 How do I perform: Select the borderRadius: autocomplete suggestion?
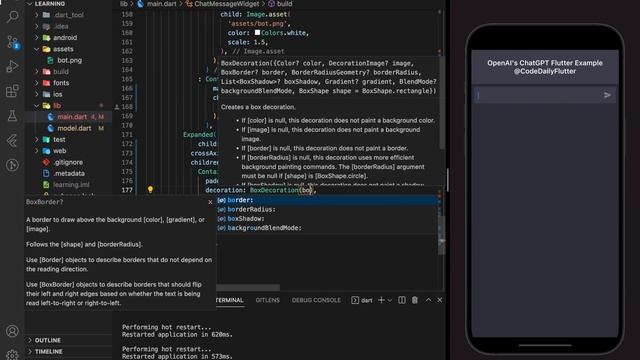[x=327, y=209]
